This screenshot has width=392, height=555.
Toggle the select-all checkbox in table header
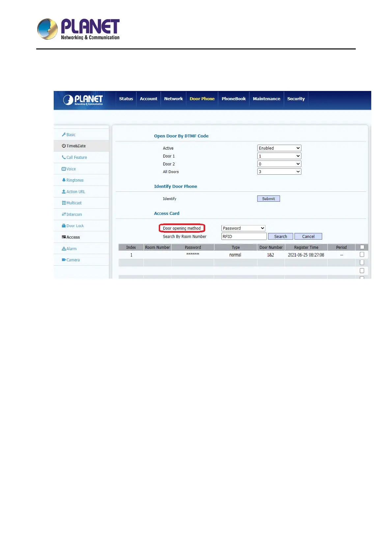point(362,247)
